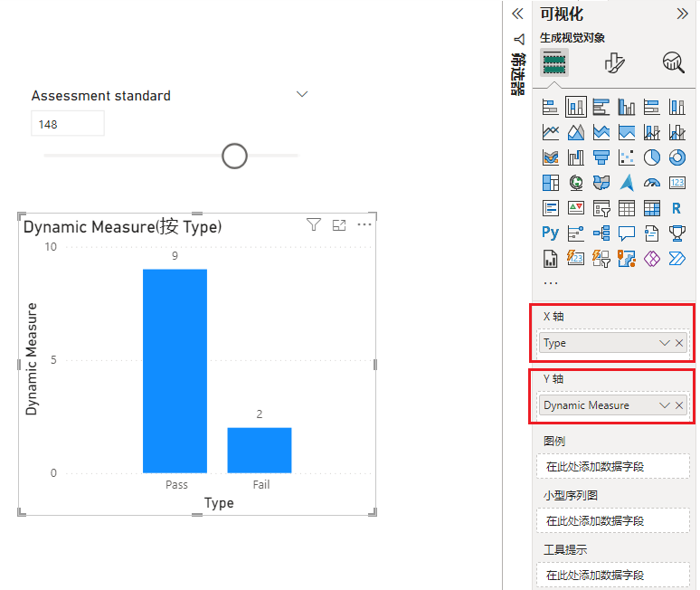This screenshot has width=700, height=590.
Task: Select the key influencers visual
Action: (576, 233)
